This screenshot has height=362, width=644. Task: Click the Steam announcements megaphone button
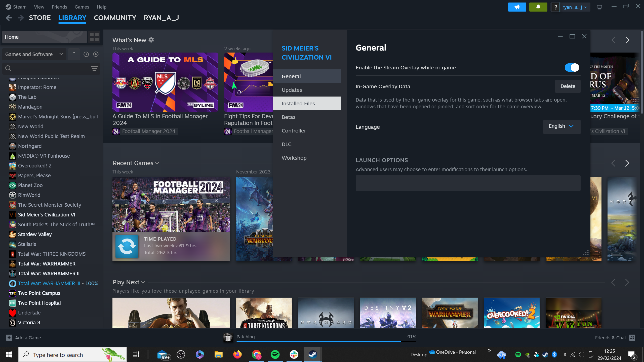tap(517, 7)
